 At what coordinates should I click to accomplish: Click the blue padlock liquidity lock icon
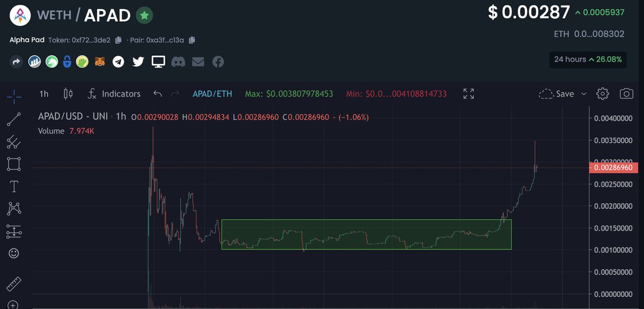coord(67,62)
